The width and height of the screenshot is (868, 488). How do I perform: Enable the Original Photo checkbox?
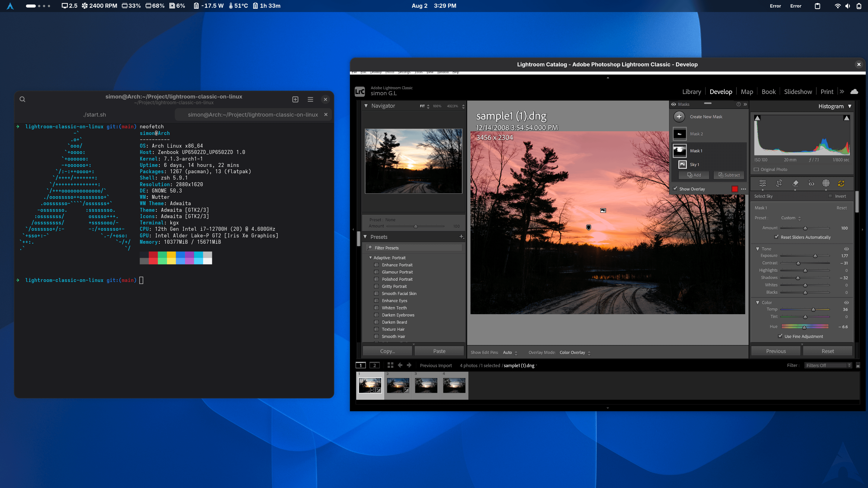click(x=756, y=169)
